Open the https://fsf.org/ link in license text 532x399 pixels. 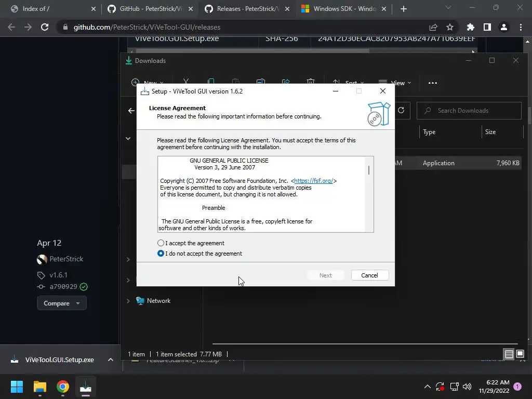[x=313, y=181]
